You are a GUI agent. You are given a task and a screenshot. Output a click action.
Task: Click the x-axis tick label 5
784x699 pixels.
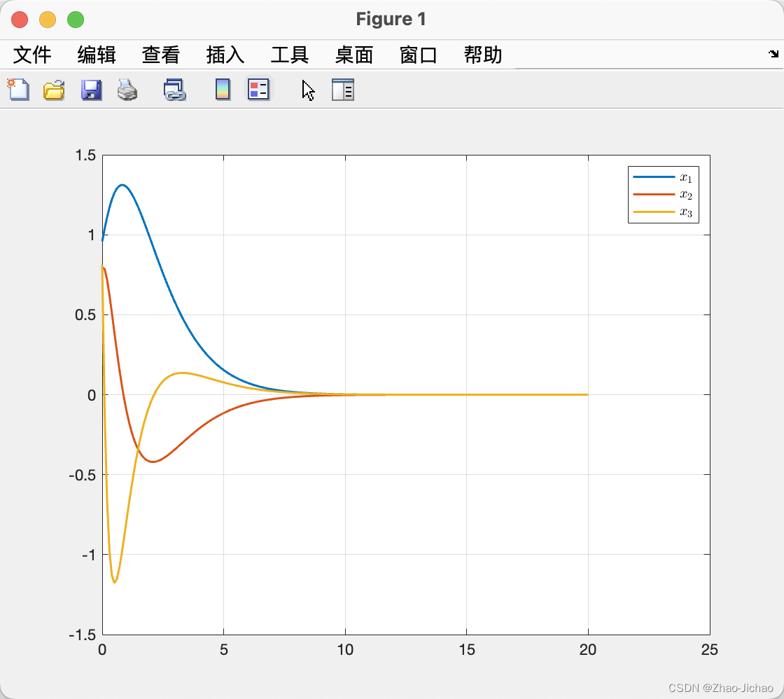(223, 649)
